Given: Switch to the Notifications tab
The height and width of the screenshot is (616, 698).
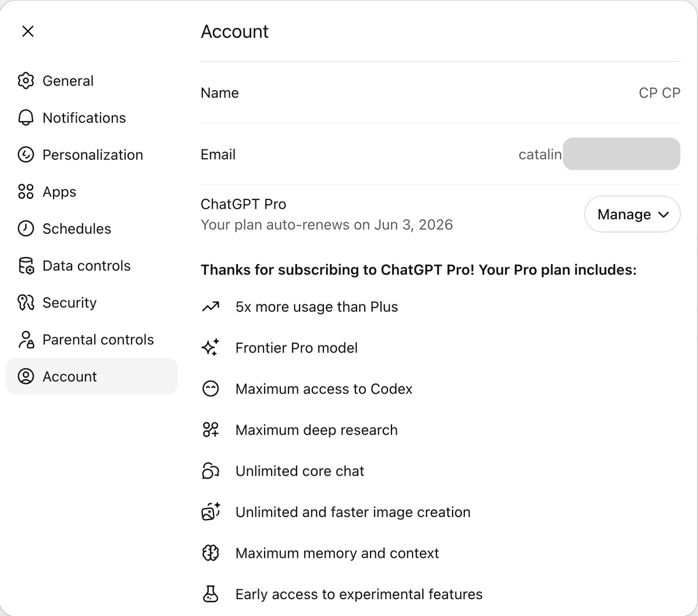Looking at the screenshot, I should 91,117.
